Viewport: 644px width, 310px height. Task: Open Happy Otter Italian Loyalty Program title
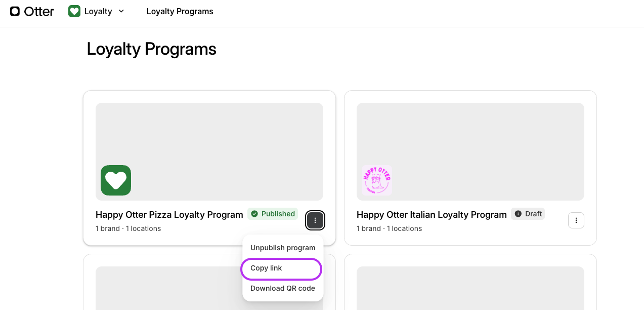coord(432,215)
